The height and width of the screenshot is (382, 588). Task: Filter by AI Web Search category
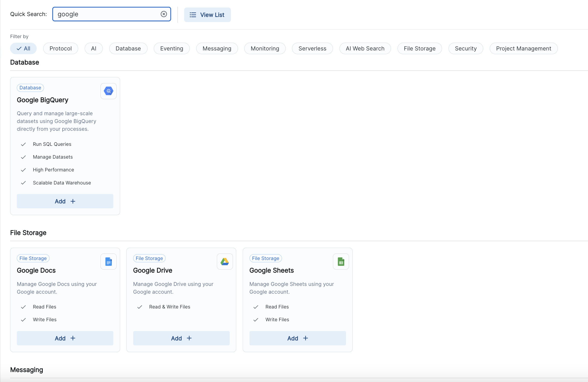365,48
